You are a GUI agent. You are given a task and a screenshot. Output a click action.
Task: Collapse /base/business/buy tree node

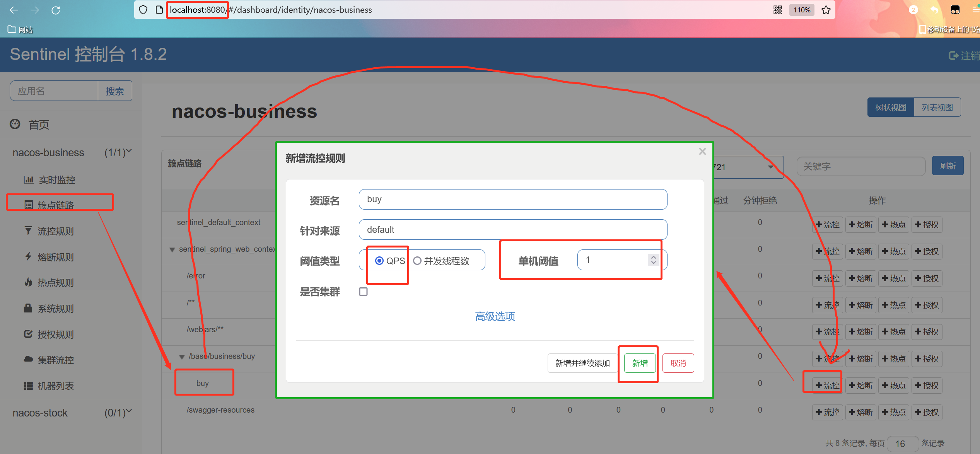point(182,357)
